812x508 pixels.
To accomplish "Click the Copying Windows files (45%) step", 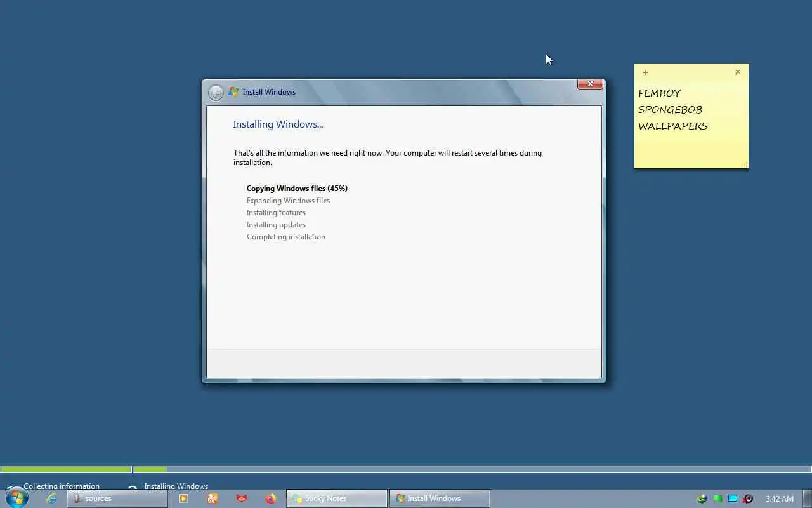I will coord(297,189).
